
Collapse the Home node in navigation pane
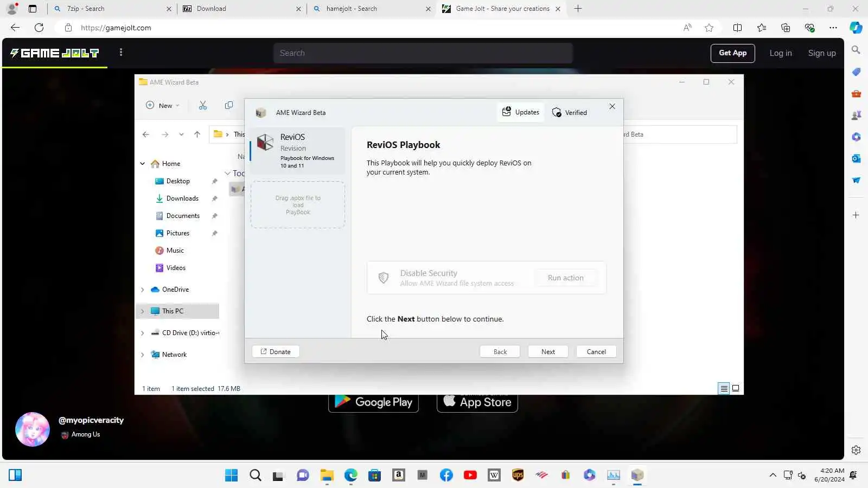pos(143,163)
